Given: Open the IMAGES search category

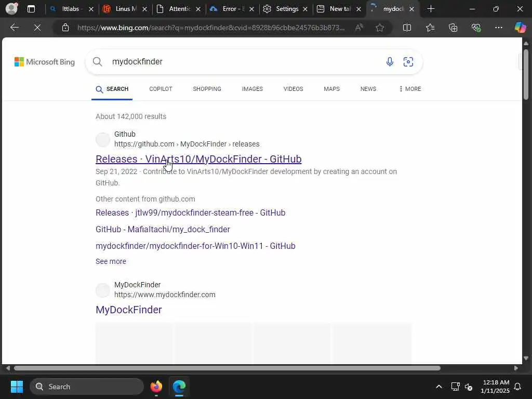Looking at the screenshot, I should click(252, 89).
